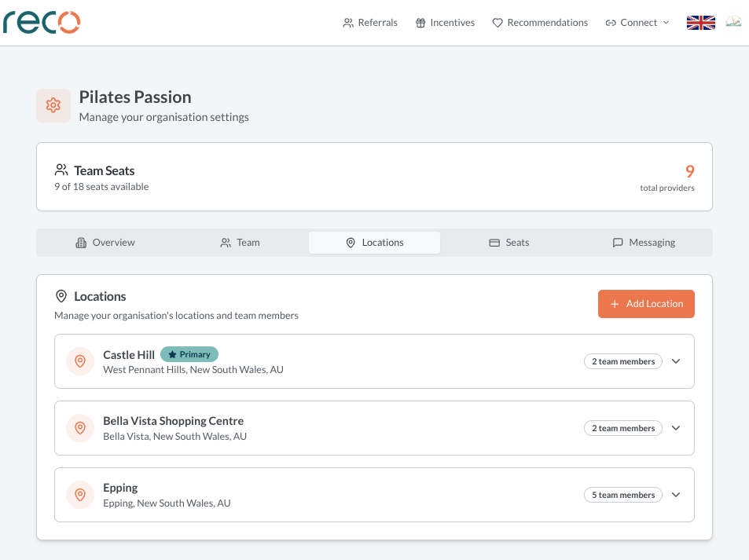This screenshot has height=560, width=749.
Task: Click the Castle Hill location pin icon
Action: coord(79,361)
